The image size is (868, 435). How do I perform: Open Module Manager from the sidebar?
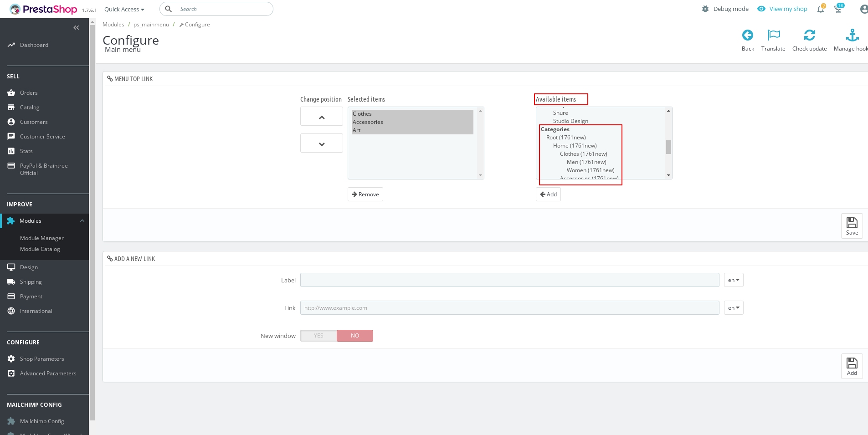point(41,238)
